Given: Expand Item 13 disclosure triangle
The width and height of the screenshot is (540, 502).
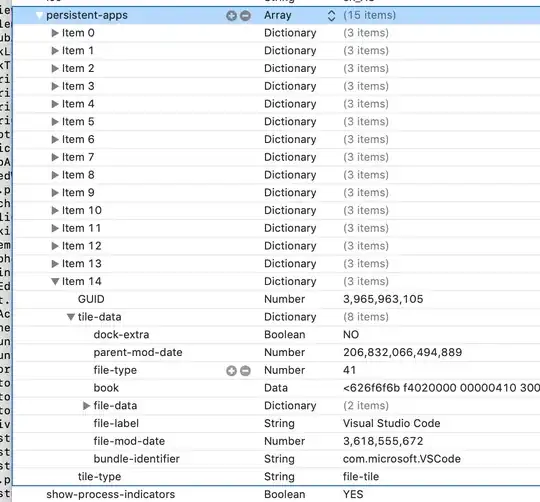Looking at the screenshot, I should 55,264.
